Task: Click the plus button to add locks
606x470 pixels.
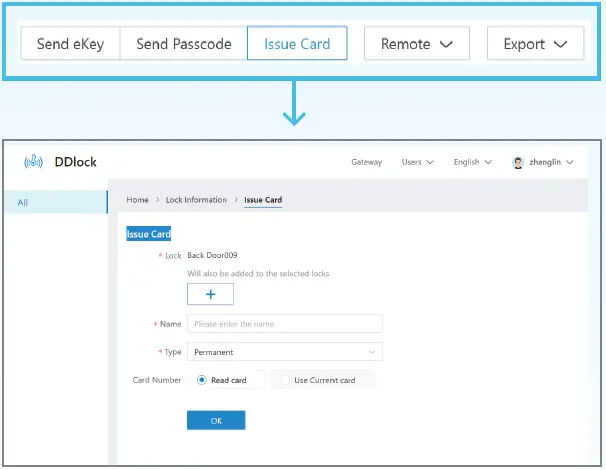Action: tap(210, 294)
